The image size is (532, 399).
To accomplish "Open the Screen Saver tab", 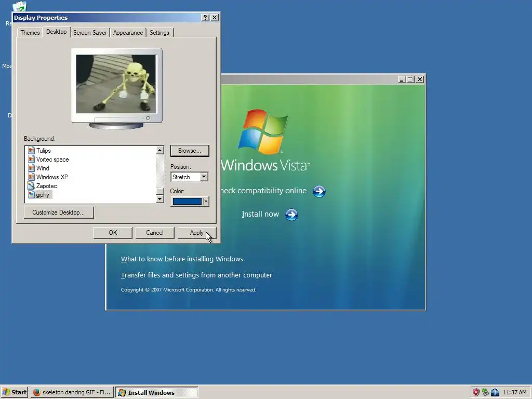I will 90,33.
